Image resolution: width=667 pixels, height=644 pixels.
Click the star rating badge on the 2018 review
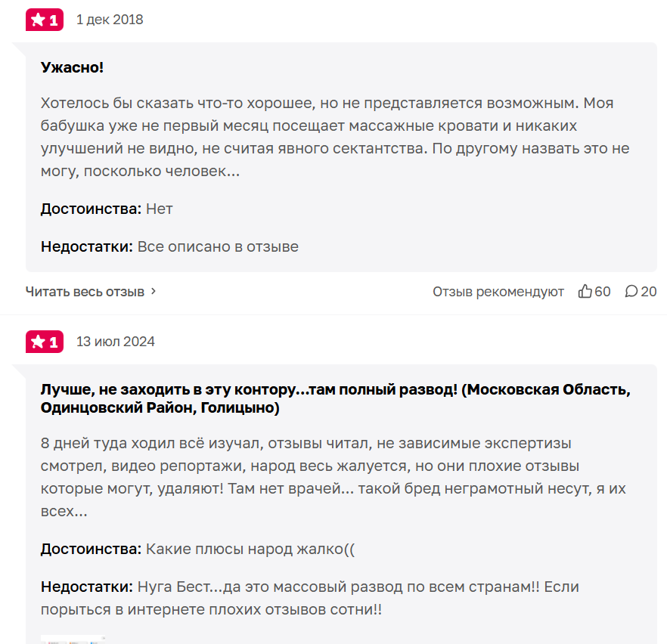(44, 20)
